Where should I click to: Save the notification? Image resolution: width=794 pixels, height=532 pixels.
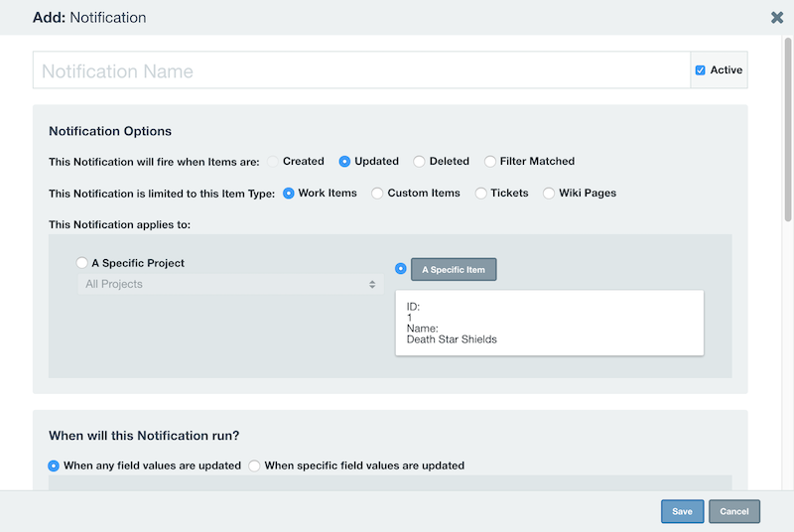[x=682, y=511]
